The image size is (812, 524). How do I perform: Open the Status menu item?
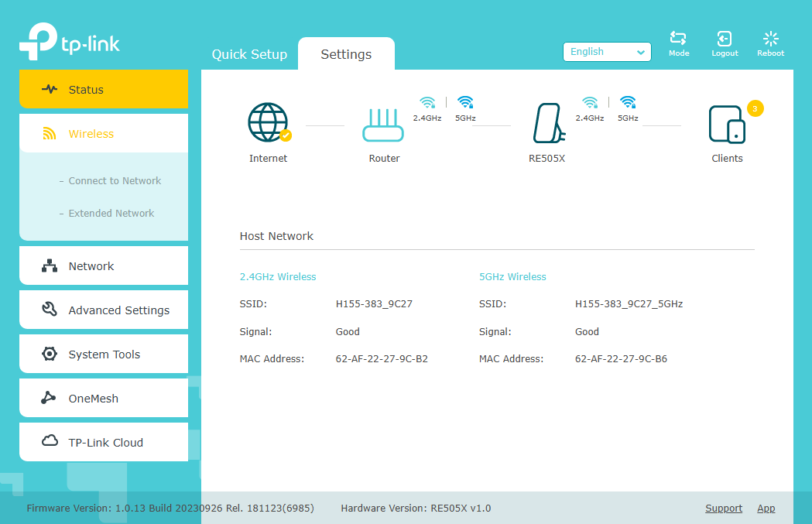pyautogui.click(x=104, y=89)
